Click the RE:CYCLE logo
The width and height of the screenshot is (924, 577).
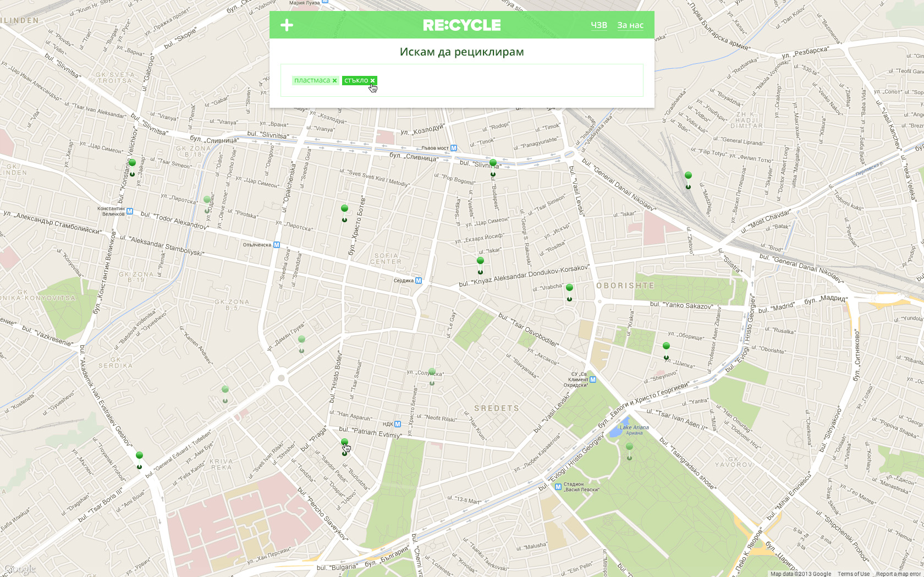(x=462, y=25)
